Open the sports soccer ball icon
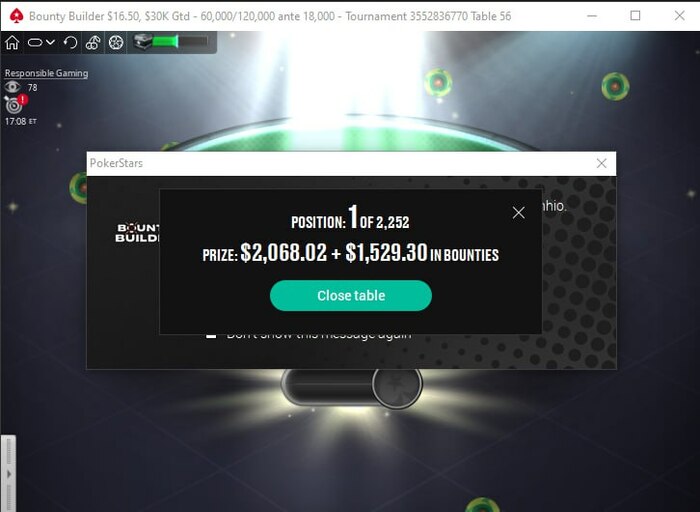Viewport: 700px width, 512px height. point(116,42)
